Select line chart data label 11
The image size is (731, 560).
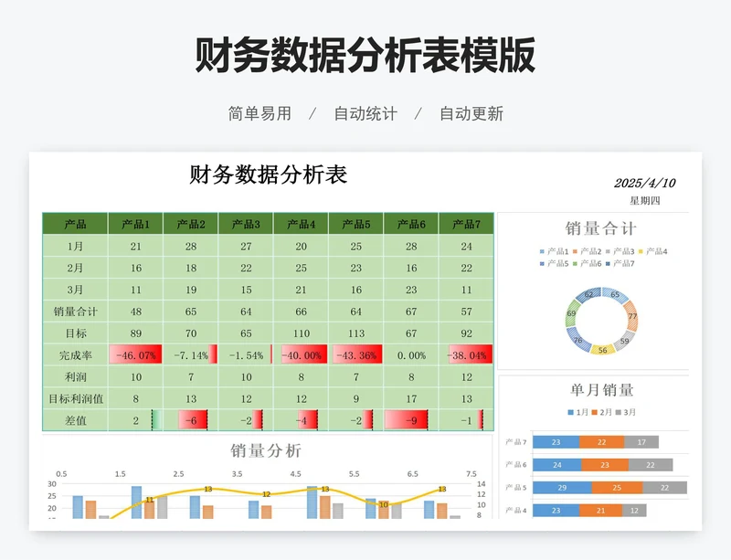coord(149,500)
